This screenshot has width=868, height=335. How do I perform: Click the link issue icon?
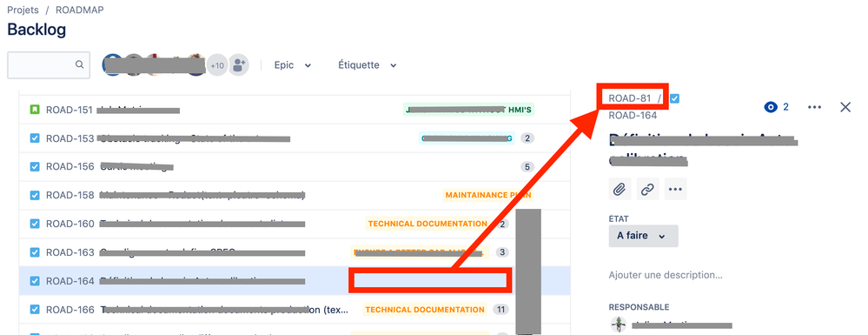pyautogui.click(x=647, y=189)
